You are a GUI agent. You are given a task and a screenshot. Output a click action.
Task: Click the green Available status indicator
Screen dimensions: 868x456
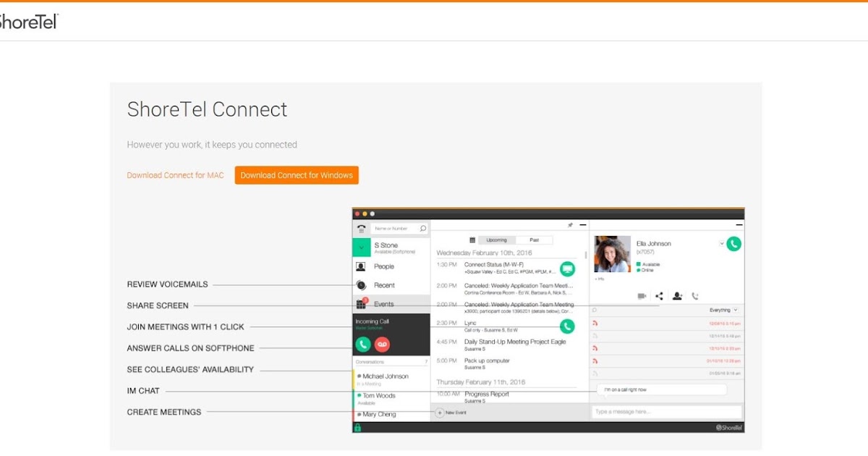(639, 264)
